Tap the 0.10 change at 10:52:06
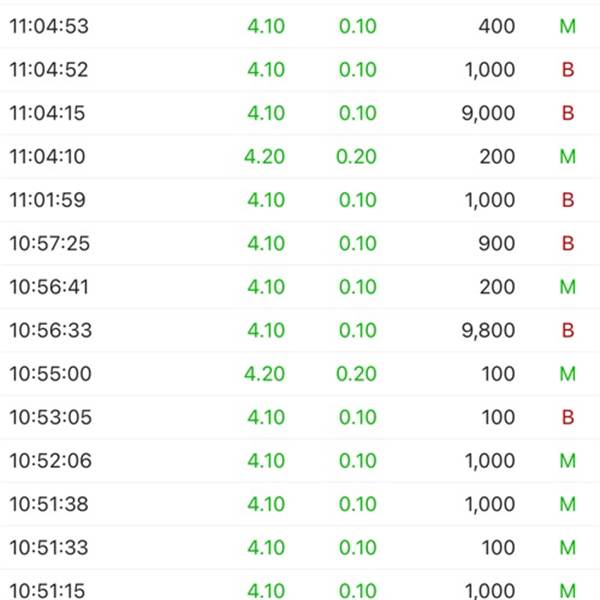This screenshot has width=600, height=600. pos(358,460)
